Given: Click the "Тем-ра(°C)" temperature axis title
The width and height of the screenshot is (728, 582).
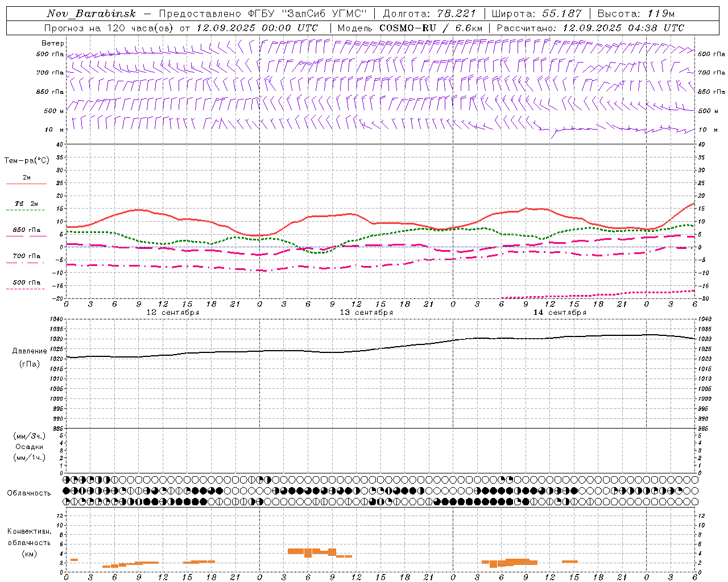Looking at the screenshot, I should coord(27,161).
